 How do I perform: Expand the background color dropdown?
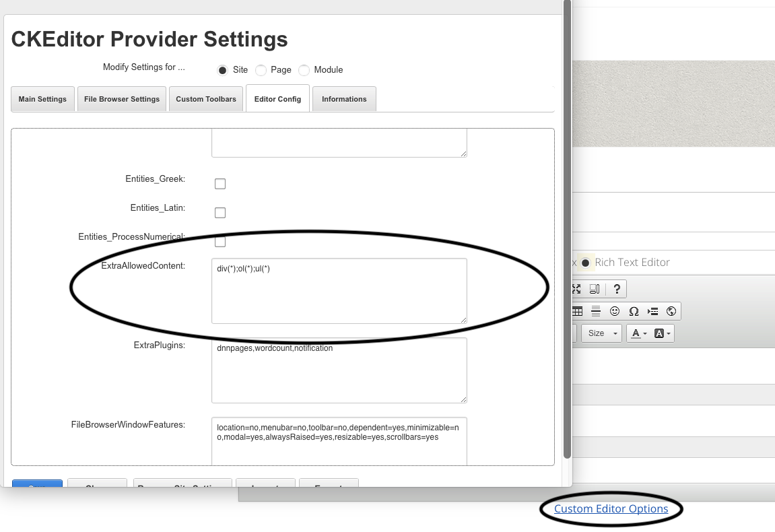tap(663, 333)
